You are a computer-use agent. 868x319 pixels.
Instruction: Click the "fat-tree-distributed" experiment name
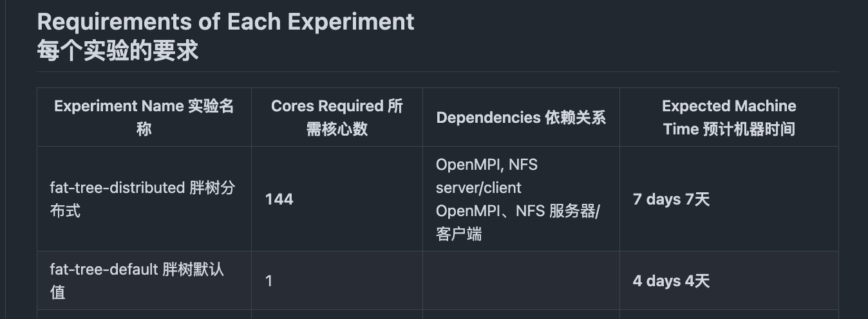[117, 188]
